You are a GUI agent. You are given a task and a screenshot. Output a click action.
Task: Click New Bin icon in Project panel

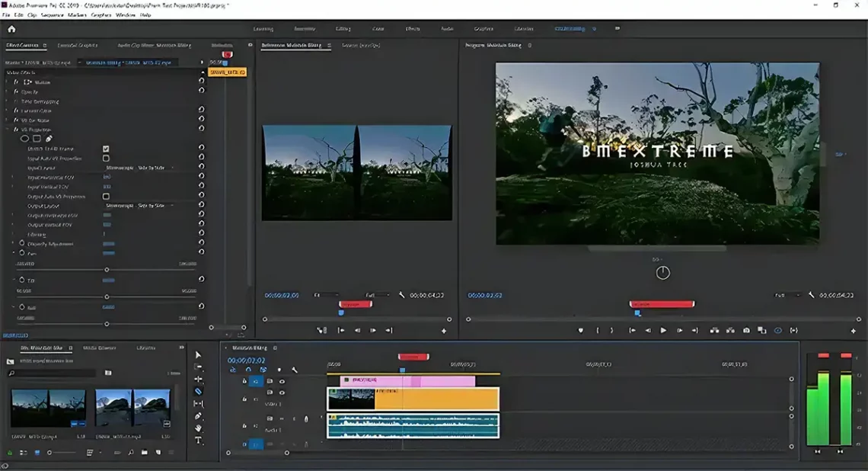145,452
